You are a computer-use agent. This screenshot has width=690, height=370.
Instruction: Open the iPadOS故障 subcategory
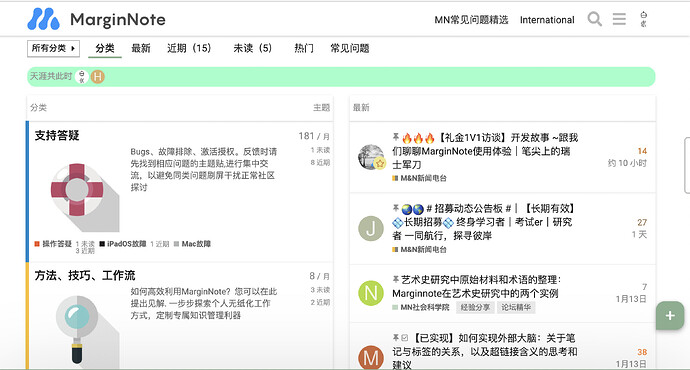click(123, 244)
